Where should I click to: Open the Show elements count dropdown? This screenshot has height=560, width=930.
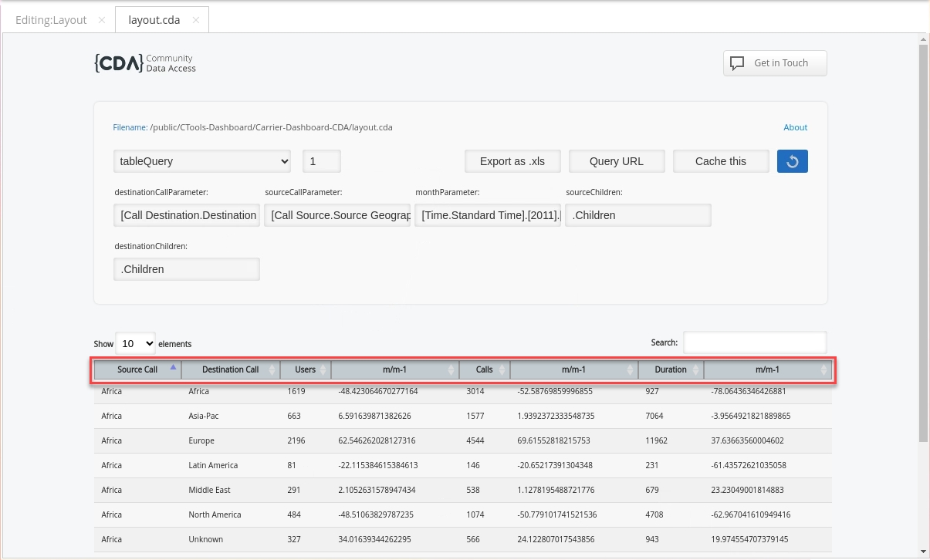[x=135, y=343]
